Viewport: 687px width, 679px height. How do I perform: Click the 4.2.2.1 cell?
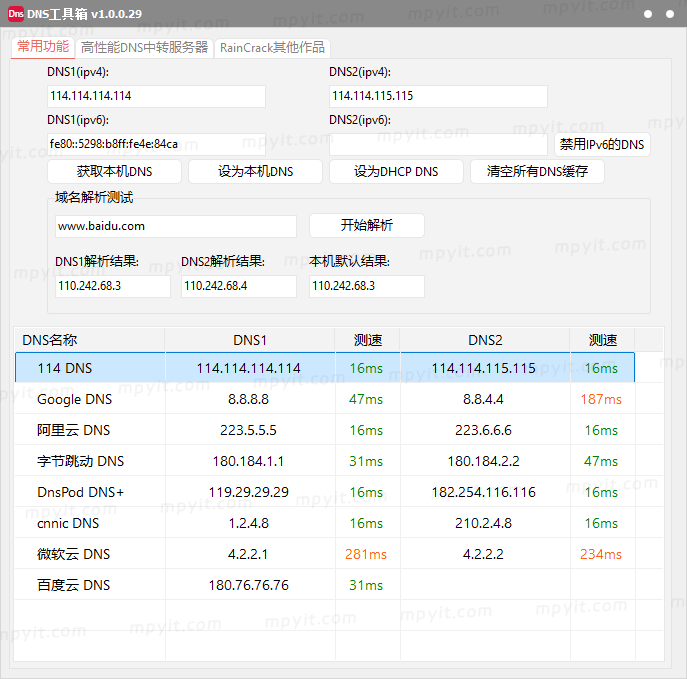(248, 555)
